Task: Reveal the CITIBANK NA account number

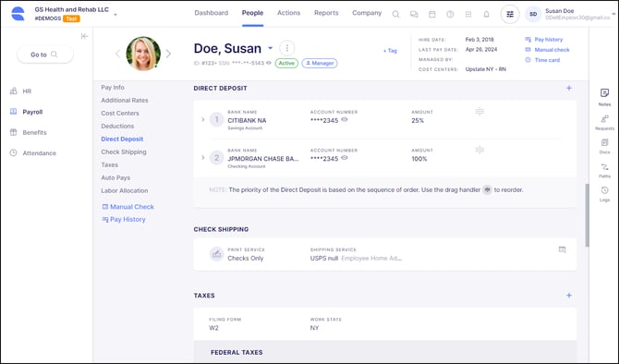Action: click(345, 119)
